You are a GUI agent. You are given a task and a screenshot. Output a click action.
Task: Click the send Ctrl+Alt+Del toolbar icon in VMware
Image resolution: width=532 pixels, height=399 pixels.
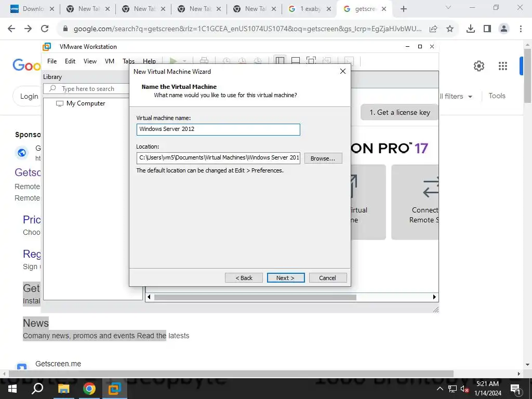(204, 61)
